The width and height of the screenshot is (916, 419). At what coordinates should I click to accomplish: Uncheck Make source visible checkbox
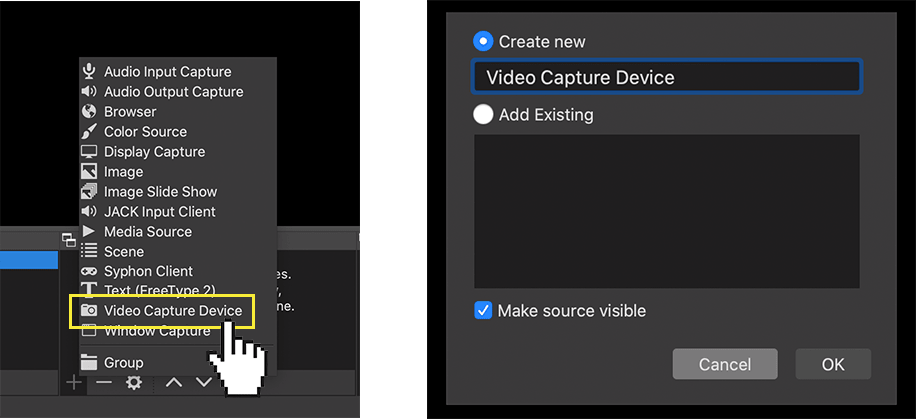483,310
